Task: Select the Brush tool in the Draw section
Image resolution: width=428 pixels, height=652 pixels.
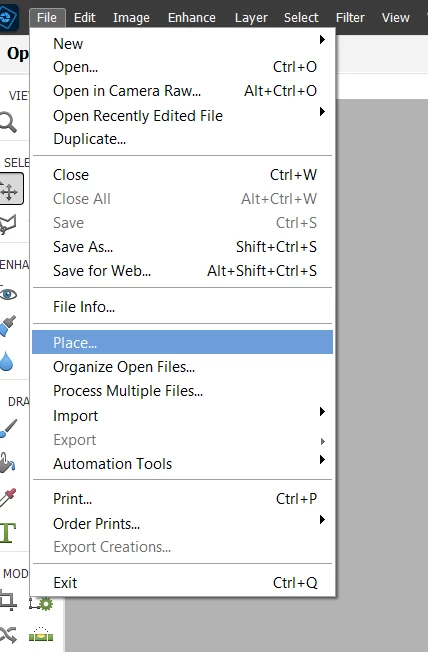Action: pyautogui.click(x=8, y=428)
